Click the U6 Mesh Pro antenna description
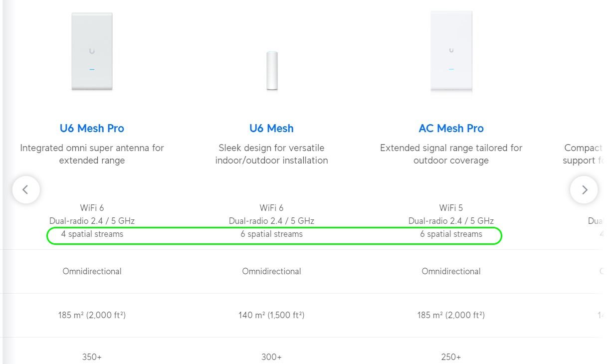Screen dimensions: 616x364 pos(92,154)
